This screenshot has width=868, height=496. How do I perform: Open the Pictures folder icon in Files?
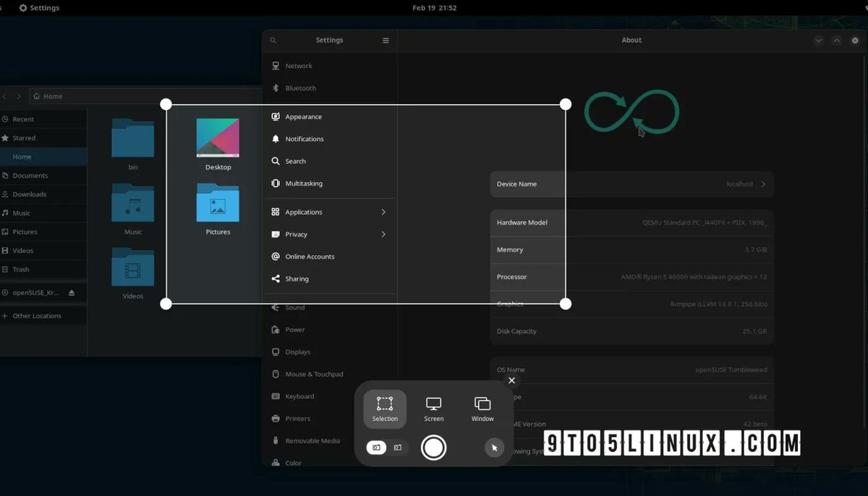pos(218,203)
